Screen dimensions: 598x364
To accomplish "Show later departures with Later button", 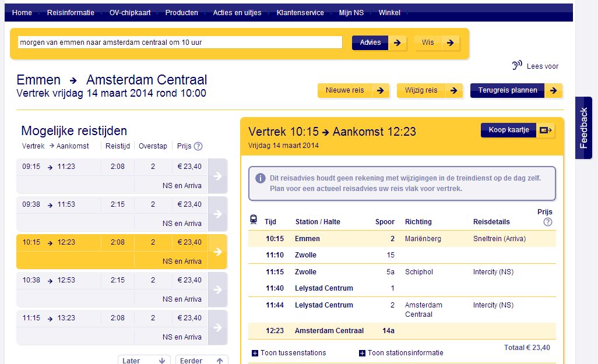I will pos(144,360).
